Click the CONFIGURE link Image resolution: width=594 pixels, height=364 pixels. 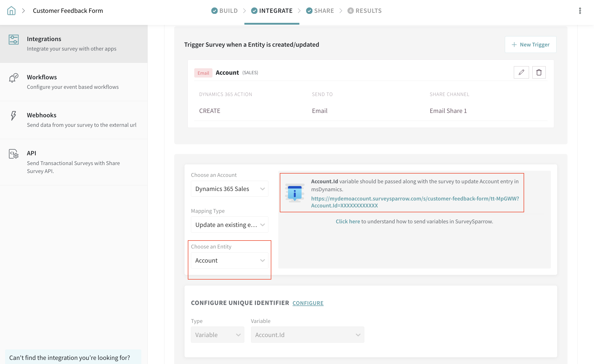point(308,303)
